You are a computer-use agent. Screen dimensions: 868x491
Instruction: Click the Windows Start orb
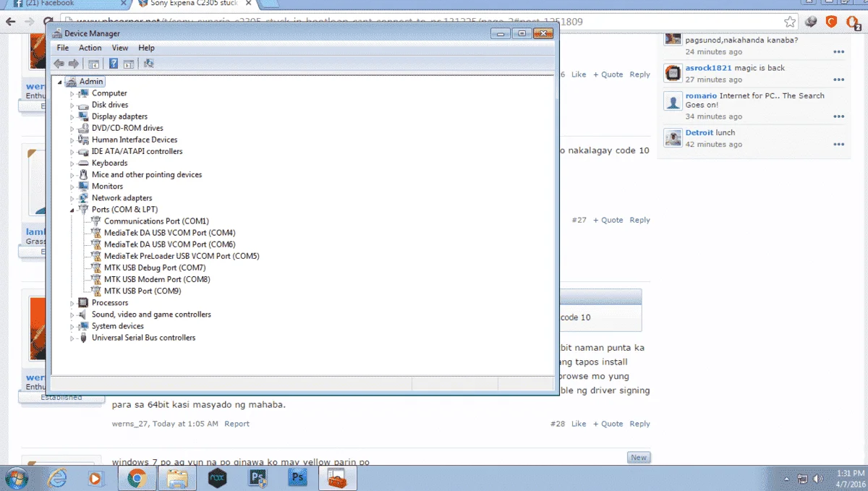pos(16,478)
